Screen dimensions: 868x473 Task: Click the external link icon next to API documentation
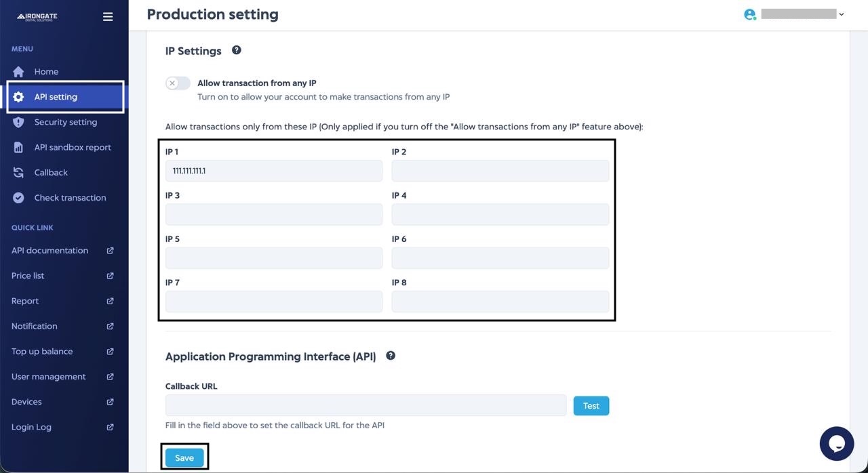click(x=110, y=250)
